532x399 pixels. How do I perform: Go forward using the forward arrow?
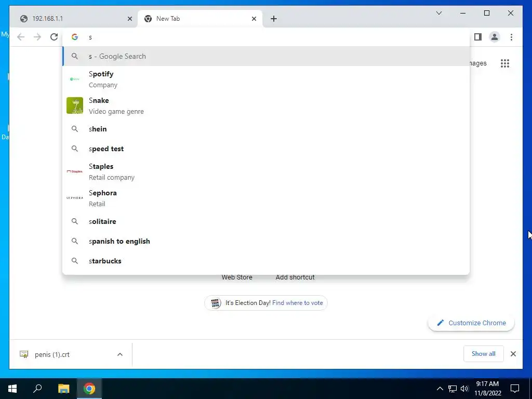point(37,37)
